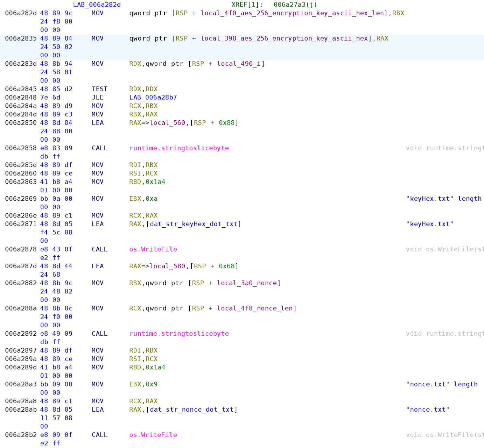Open dat_str_nonce_dot_txt data reference
Viewport: 484px width, 448px height.
point(192,410)
